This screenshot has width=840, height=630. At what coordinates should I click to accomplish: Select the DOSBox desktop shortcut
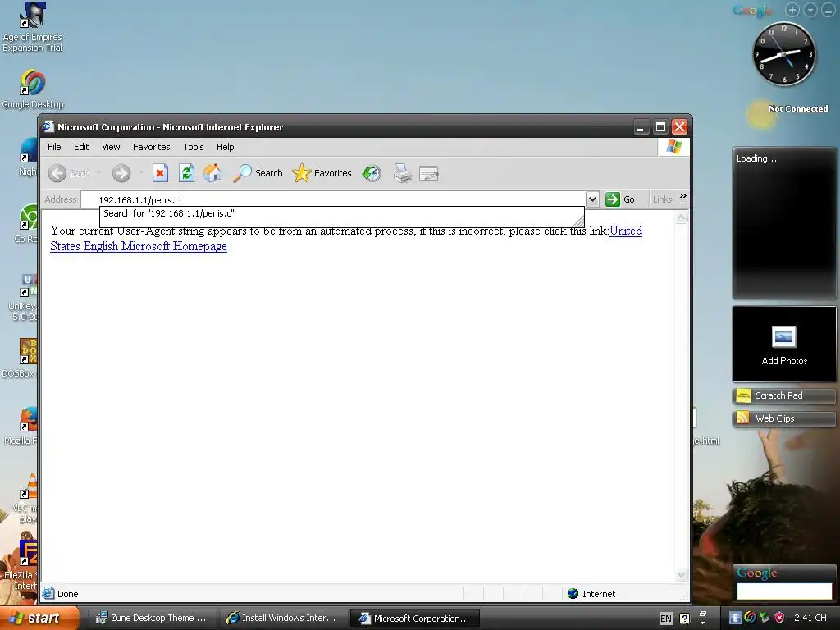pos(19,358)
